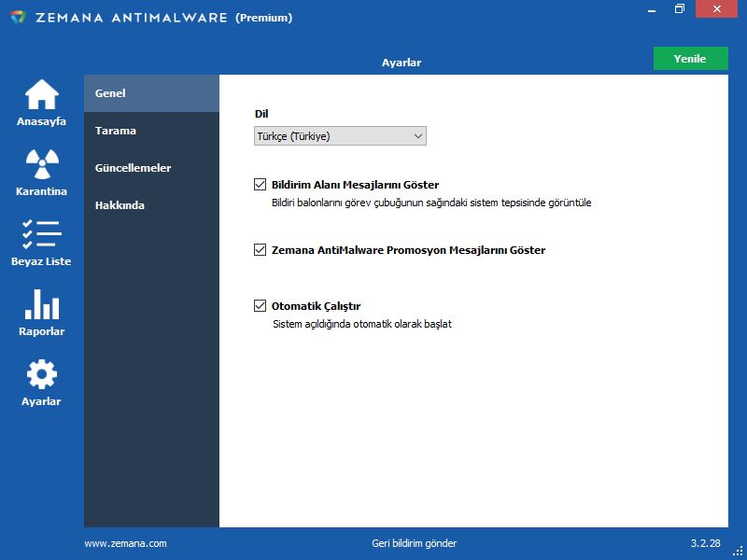Close the Zemana AntiMalware window
The height and width of the screenshot is (560, 747).
point(716,9)
